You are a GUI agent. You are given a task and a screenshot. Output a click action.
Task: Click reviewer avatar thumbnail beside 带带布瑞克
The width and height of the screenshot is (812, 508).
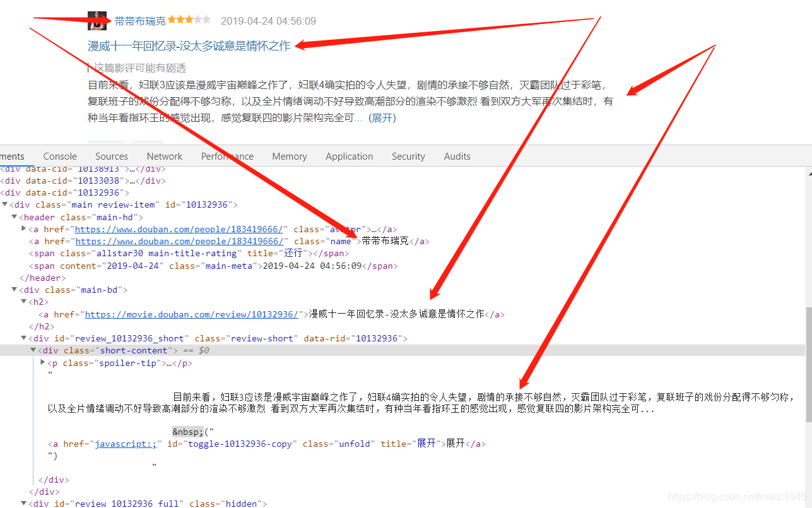pos(97,21)
